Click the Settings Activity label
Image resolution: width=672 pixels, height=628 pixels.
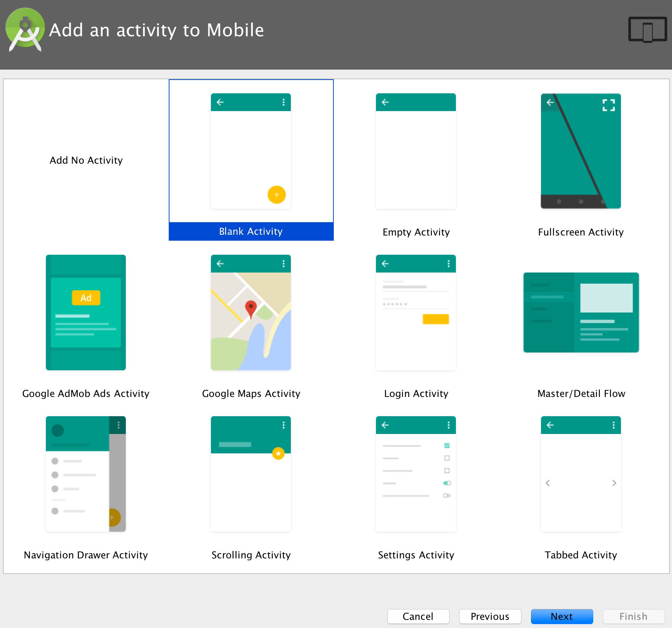click(x=416, y=555)
